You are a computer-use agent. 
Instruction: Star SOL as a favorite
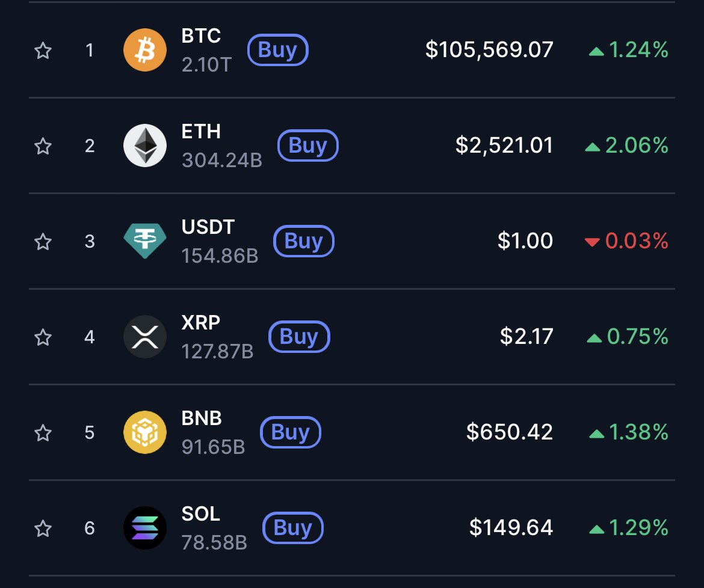point(43,528)
